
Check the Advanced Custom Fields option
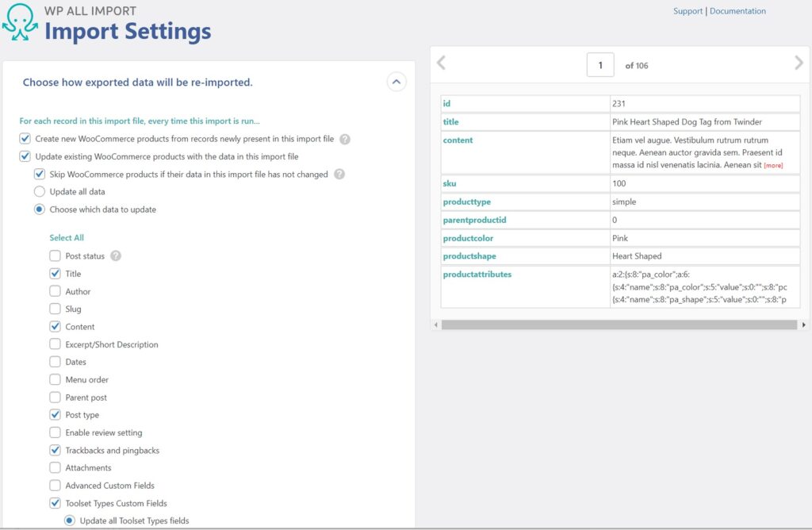point(55,485)
